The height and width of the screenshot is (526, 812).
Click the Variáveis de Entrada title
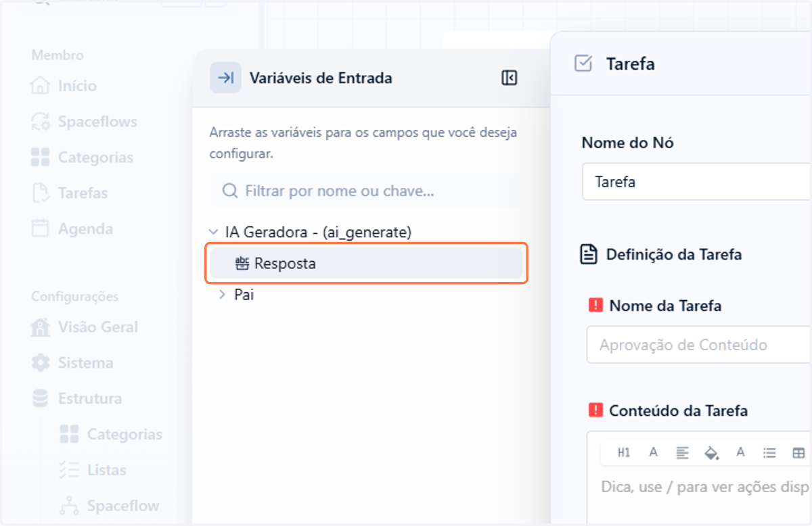(321, 78)
